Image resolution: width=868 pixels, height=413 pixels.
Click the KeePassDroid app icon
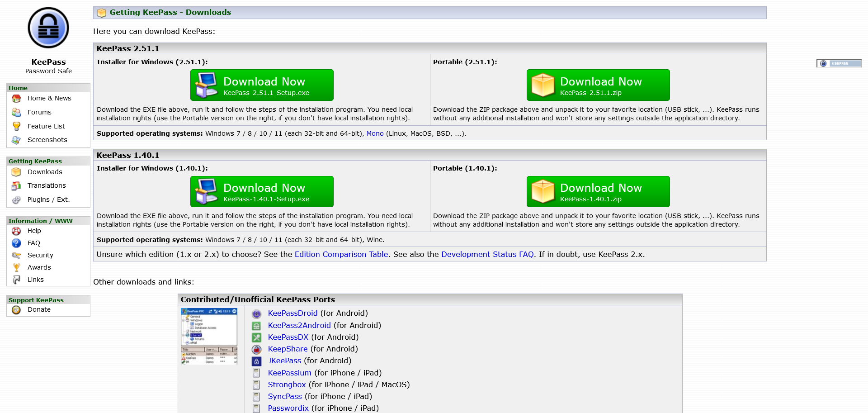point(256,313)
